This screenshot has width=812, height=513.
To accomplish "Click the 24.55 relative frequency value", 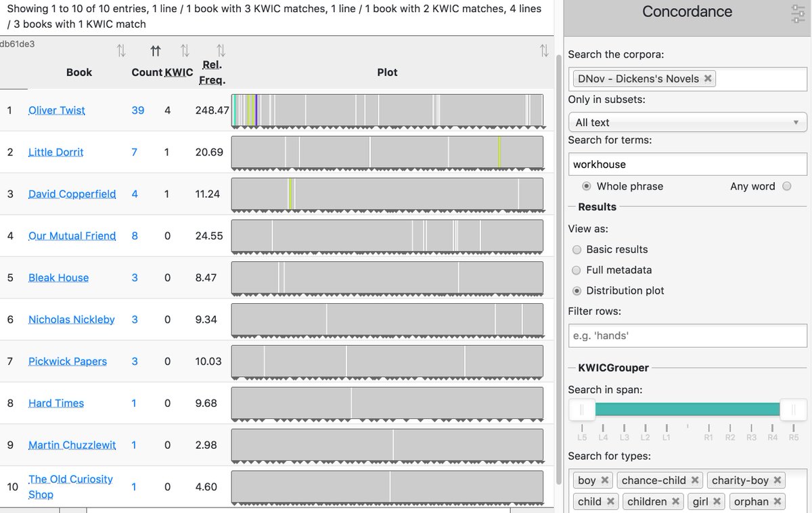I will [x=209, y=236].
